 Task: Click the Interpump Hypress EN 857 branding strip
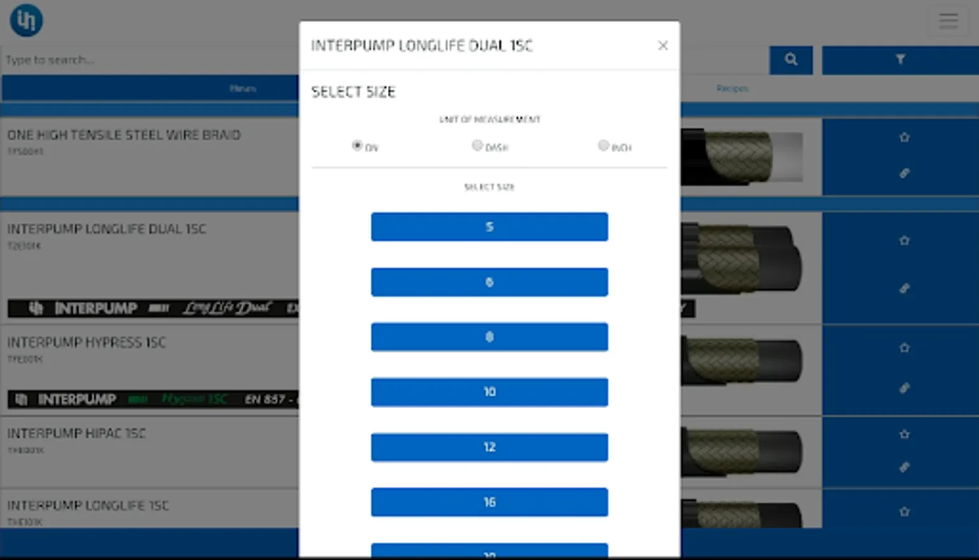[153, 399]
